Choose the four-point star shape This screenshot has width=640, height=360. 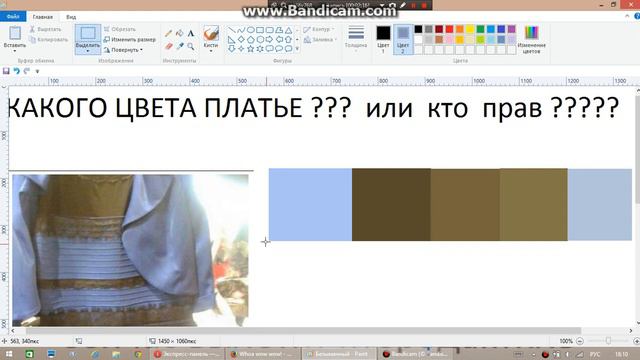point(241,49)
